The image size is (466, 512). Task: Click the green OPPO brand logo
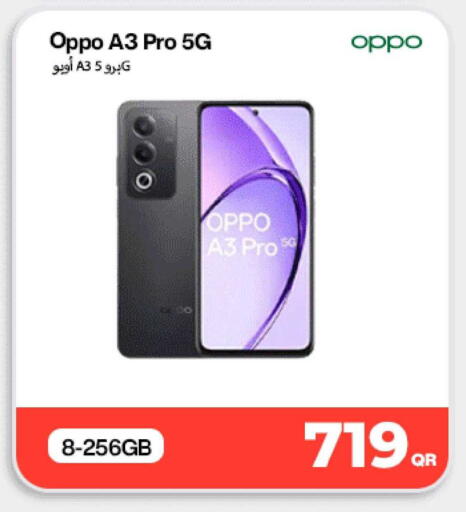point(387,43)
